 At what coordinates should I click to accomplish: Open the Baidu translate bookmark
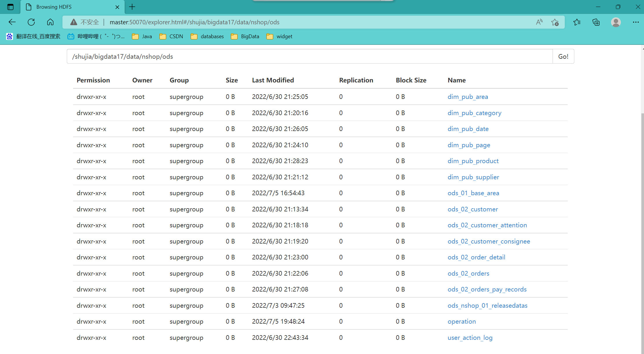tap(33, 36)
